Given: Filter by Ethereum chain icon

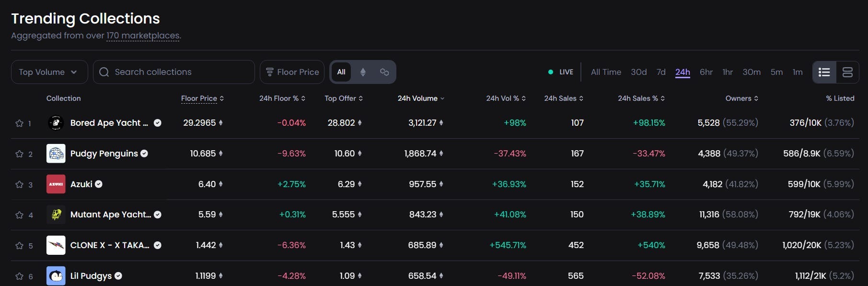Looking at the screenshot, I should coord(363,72).
